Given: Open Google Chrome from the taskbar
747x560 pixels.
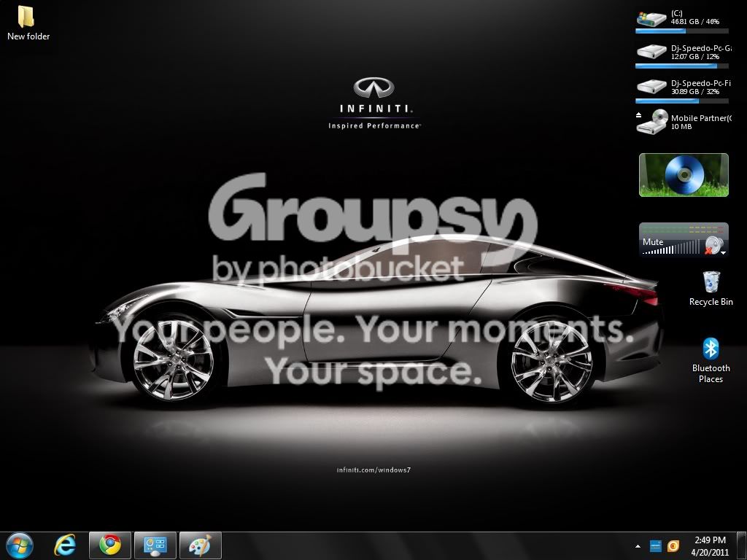Looking at the screenshot, I should pyautogui.click(x=110, y=545).
